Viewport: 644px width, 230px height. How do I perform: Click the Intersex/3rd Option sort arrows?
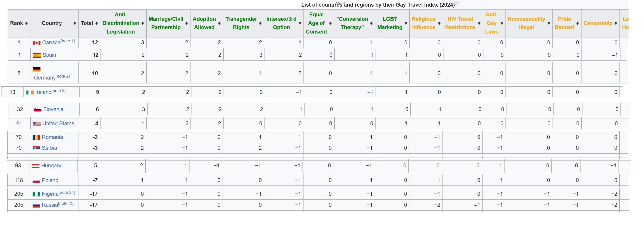coord(300,23)
